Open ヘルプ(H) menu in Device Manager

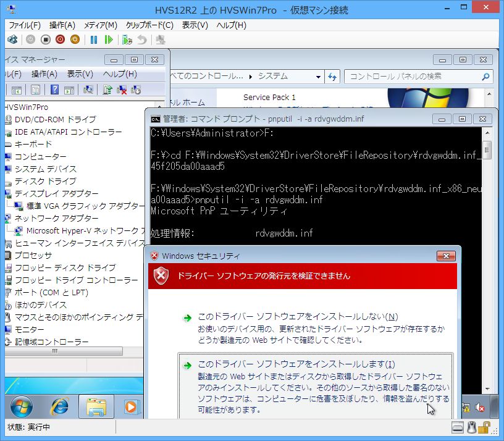pyautogui.click(x=120, y=74)
